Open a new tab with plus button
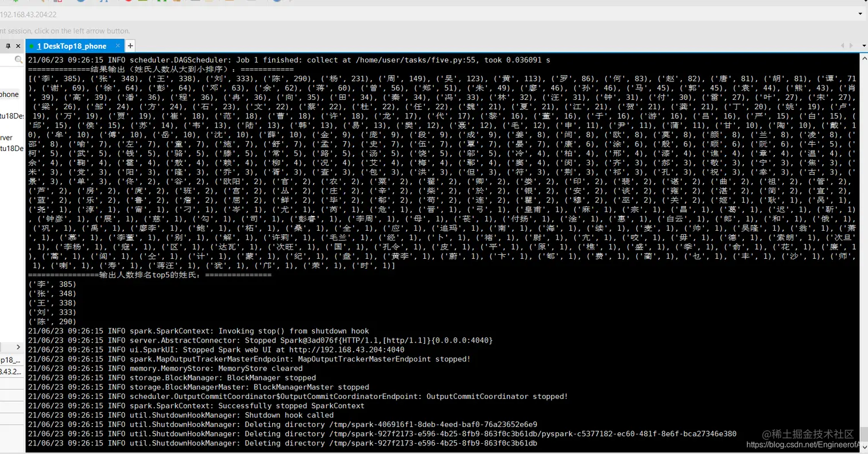 pyautogui.click(x=130, y=46)
